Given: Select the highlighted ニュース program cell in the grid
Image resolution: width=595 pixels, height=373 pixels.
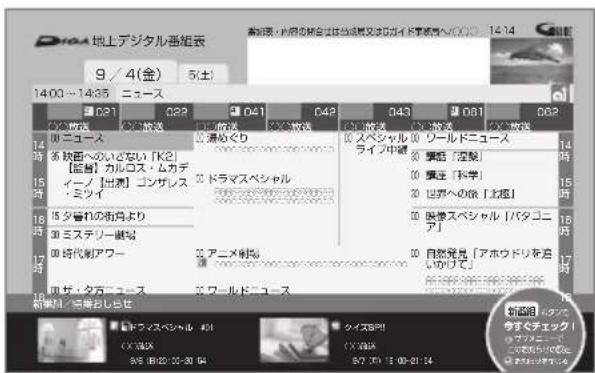Looking at the screenshot, I should [x=121, y=140].
